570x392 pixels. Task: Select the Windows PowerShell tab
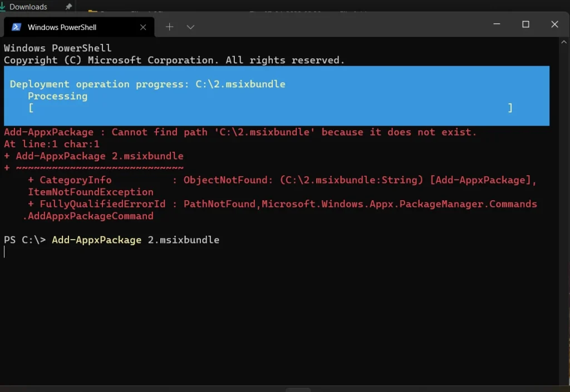[79, 27]
